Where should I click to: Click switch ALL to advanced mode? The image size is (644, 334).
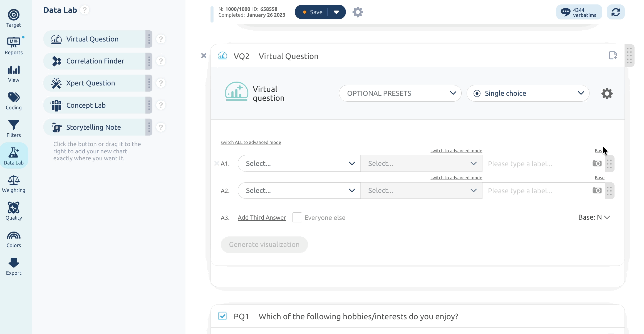[251, 142]
